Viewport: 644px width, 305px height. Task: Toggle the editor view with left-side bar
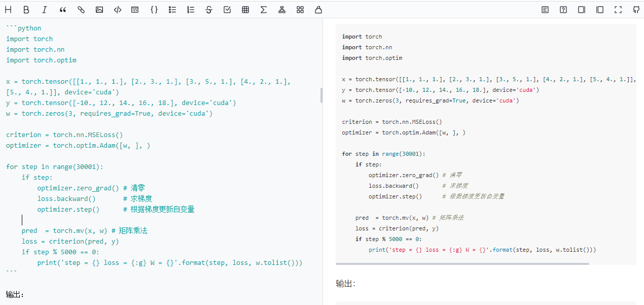(x=600, y=10)
